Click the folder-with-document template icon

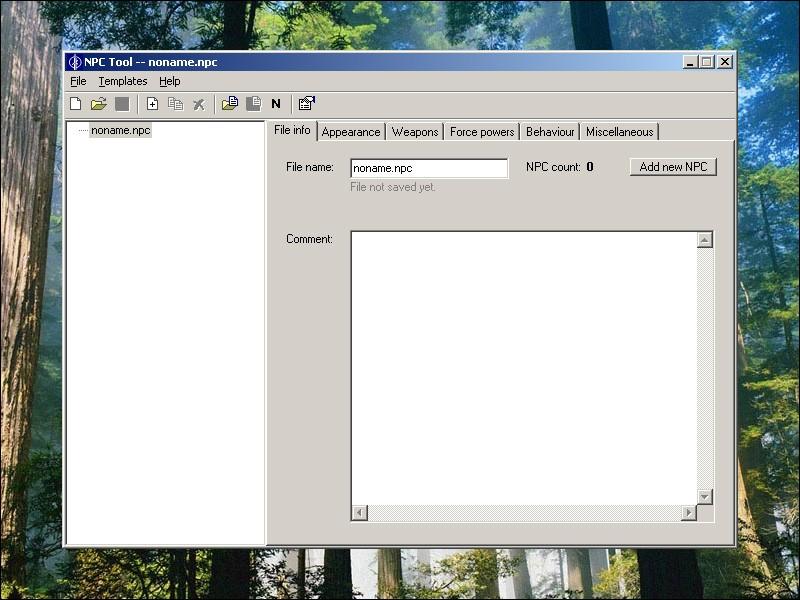pyautogui.click(x=230, y=104)
